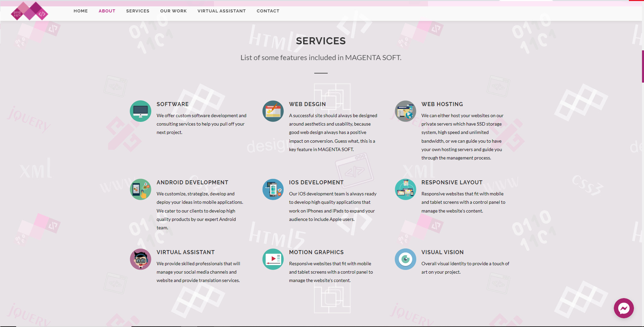Click the Visual Vision eye icon
Image resolution: width=644 pixels, height=327 pixels.
pyautogui.click(x=406, y=259)
